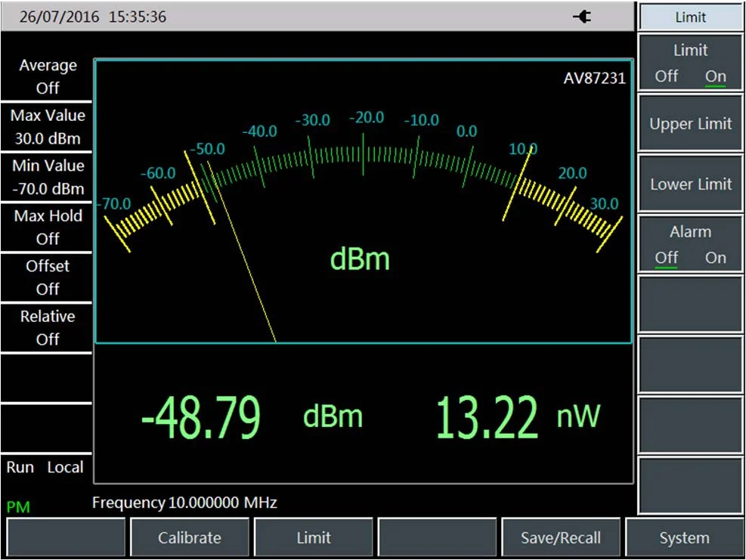
Task: Enable Alarm by selecting On
Action: click(x=715, y=258)
